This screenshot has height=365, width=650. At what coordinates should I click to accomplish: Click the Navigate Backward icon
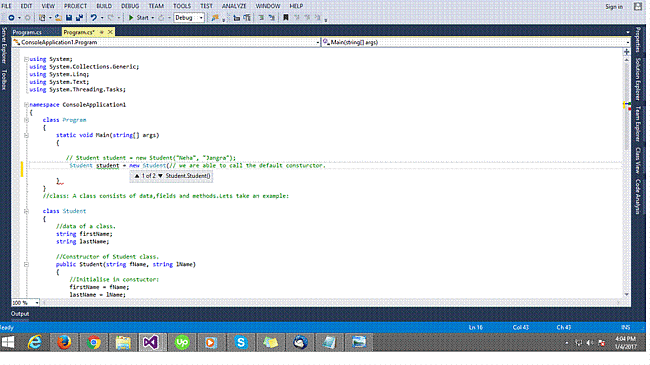click(x=11, y=18)
